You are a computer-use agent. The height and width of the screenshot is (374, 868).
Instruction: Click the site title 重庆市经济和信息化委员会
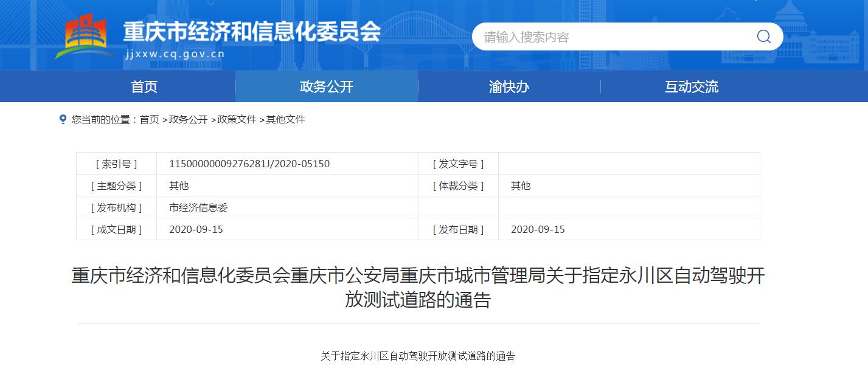[x=252, y=32]
